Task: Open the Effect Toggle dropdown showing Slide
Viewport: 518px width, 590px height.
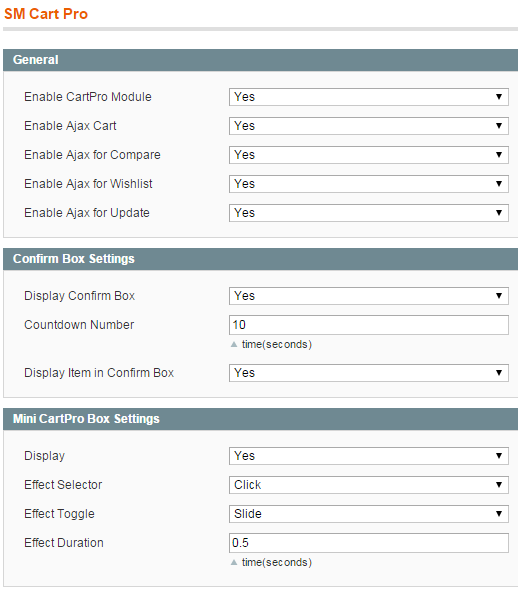Action: [x=369, y=514]
